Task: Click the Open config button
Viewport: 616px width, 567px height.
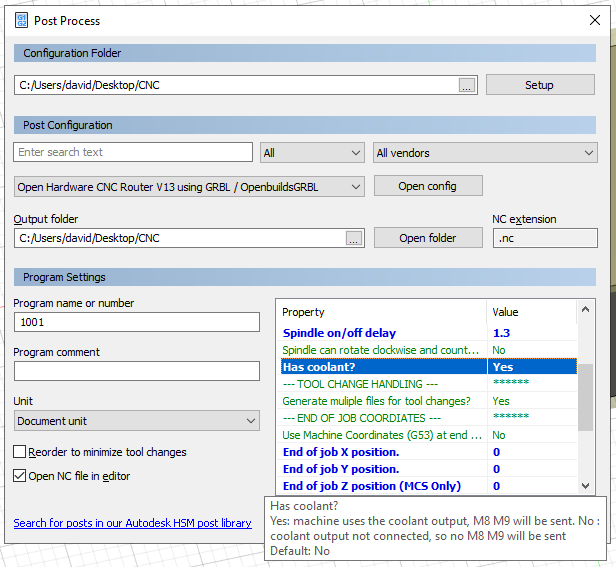Action: [x=427, y=186]
